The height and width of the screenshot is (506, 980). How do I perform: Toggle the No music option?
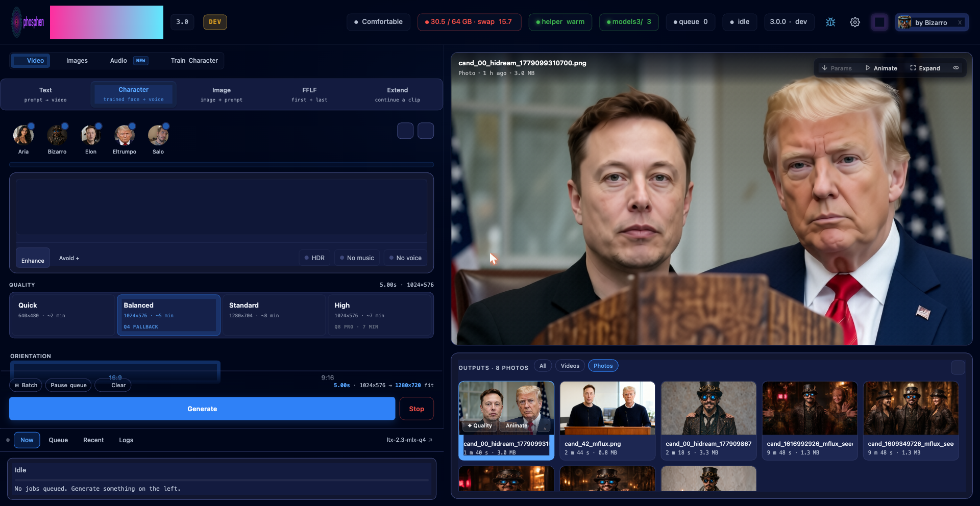coord(357,258)
